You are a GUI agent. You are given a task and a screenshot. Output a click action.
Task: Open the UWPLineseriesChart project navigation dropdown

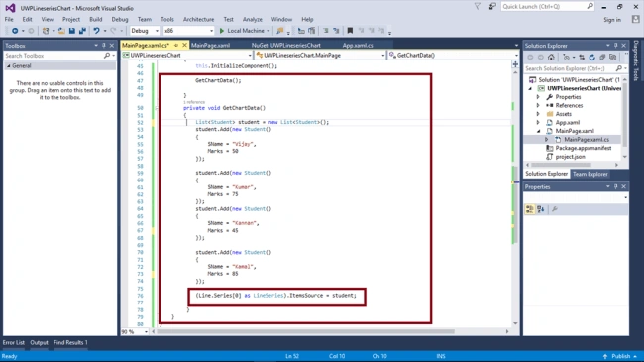250,56
